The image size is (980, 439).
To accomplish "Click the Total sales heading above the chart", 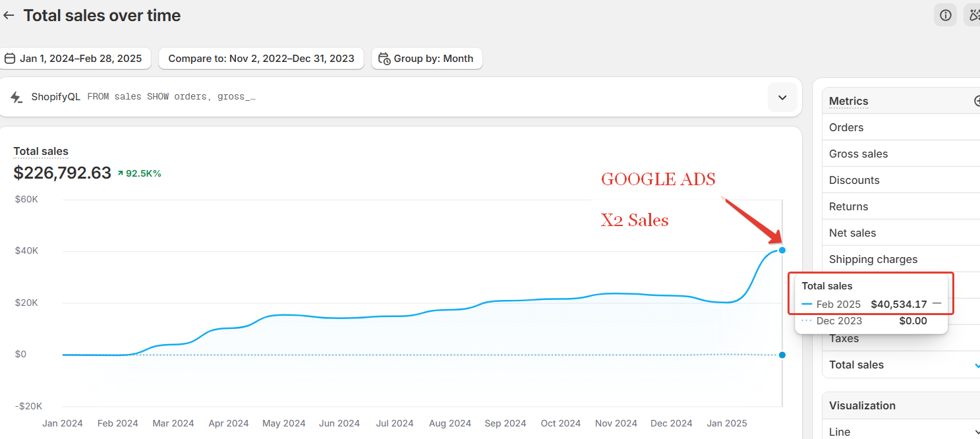I will coord(41,152).
